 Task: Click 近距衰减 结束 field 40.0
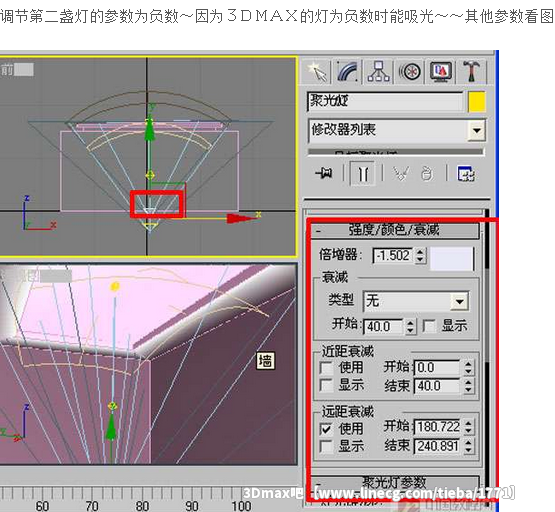coord(437,386)
